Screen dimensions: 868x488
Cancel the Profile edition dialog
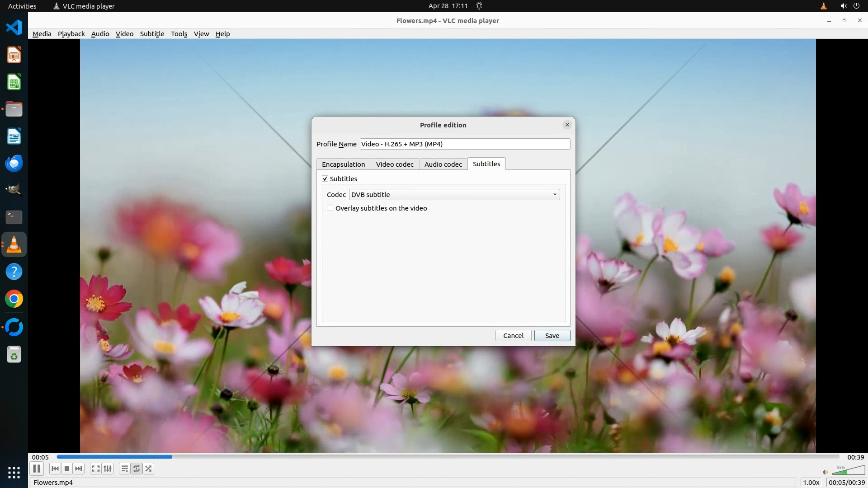(513, 336)
